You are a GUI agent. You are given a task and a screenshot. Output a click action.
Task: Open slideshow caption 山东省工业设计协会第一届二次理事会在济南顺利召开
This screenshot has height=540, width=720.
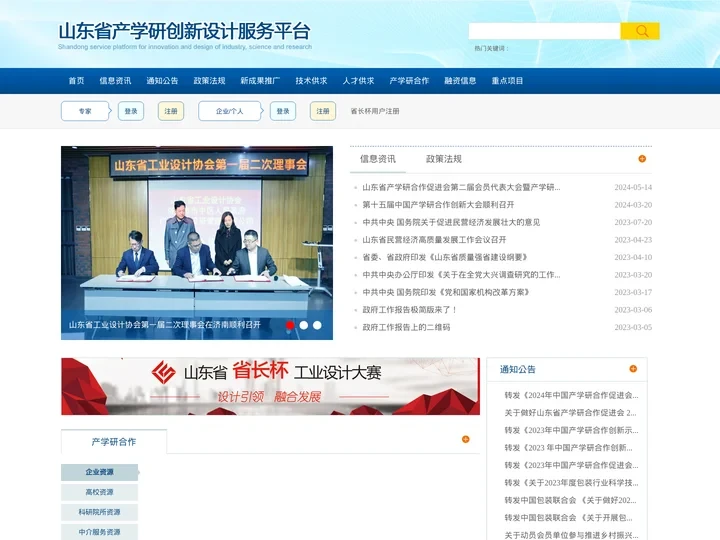tap(165, 325)
